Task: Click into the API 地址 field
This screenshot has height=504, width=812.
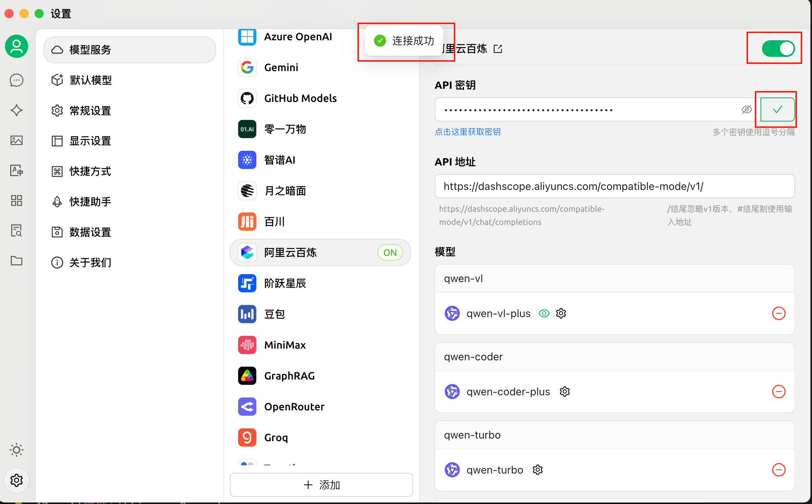Action: tap(615, 186)
